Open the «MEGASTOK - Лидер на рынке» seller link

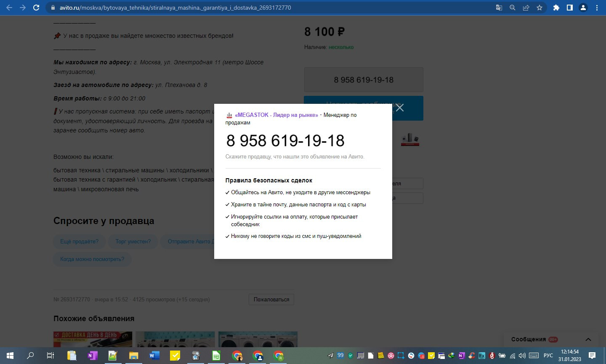click(x=276, y=115)
